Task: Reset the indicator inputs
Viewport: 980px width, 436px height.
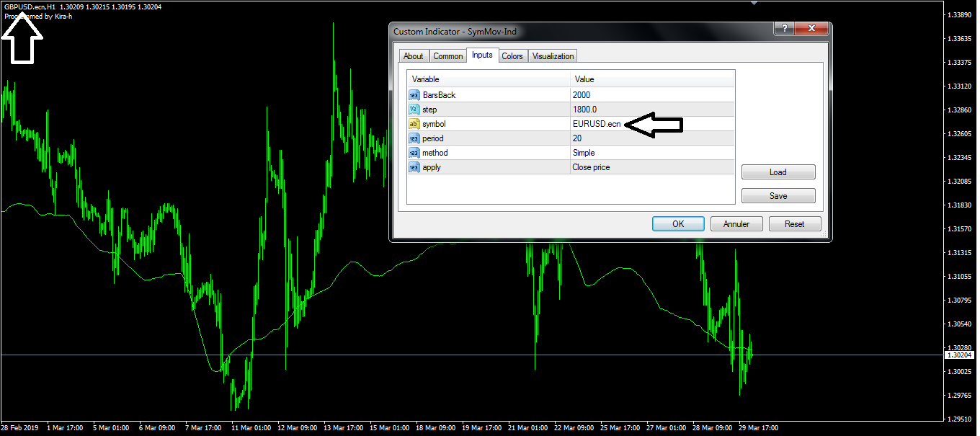Action: (794, 224)
